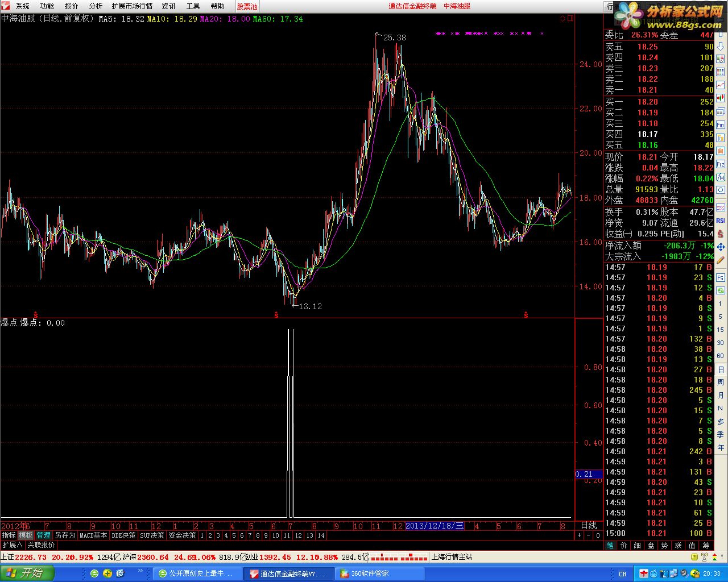
Task: Select the RSI indicator icon
Action: click(721, 221)
